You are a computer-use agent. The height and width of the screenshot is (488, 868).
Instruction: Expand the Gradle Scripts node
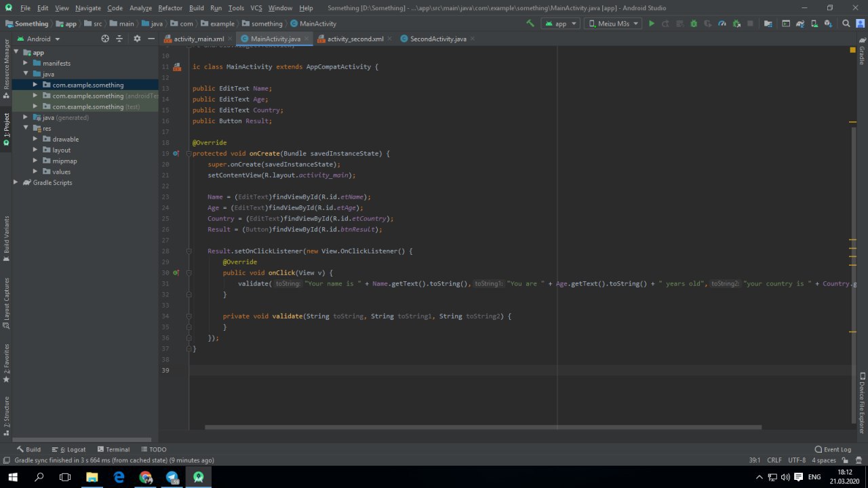(x=16, y=182)
